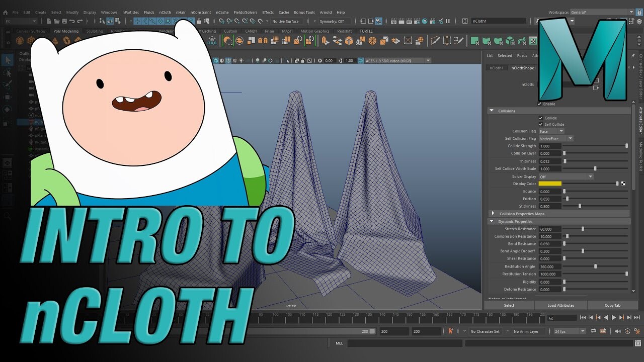Expand Collision Properties Maps section
This screenshot has height=362, width=644.
coord(493,214)
